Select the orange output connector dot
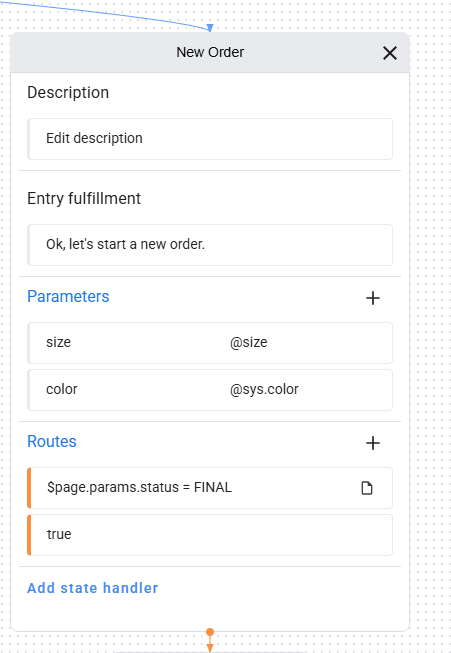Image resolution: width=451 pixels, height=653 pixels. 210,632
